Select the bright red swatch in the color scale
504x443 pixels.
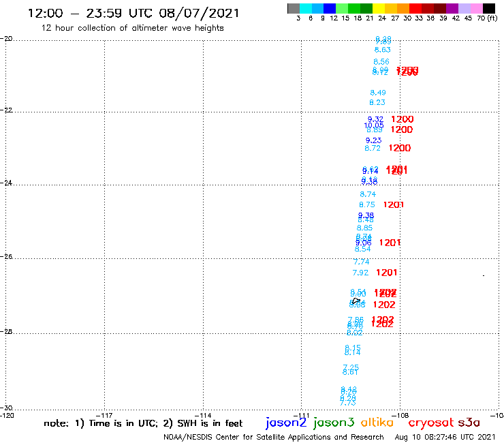(415, 8)
